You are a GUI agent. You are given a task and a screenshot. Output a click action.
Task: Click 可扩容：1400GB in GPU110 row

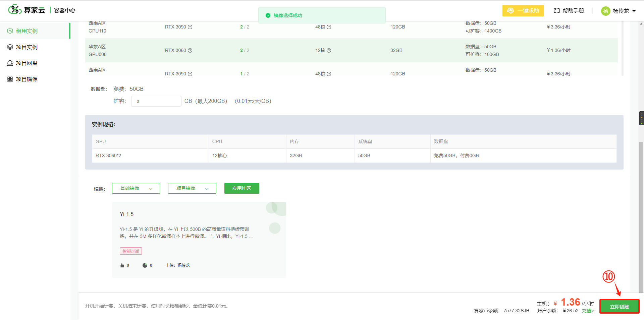tap(483, 31)
